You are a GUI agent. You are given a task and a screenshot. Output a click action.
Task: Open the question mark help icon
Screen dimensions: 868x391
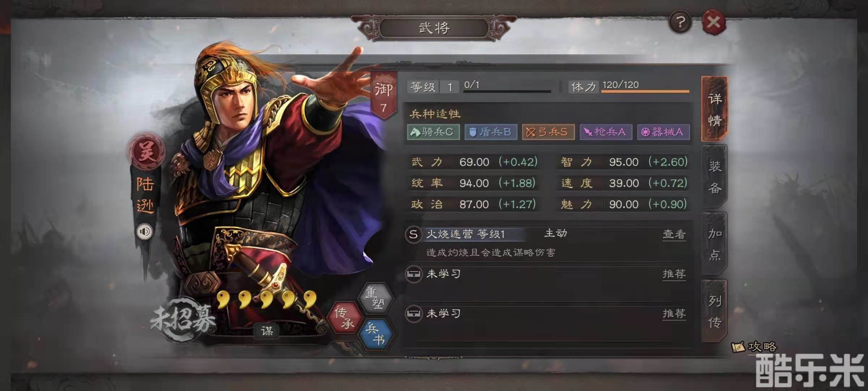680,22
